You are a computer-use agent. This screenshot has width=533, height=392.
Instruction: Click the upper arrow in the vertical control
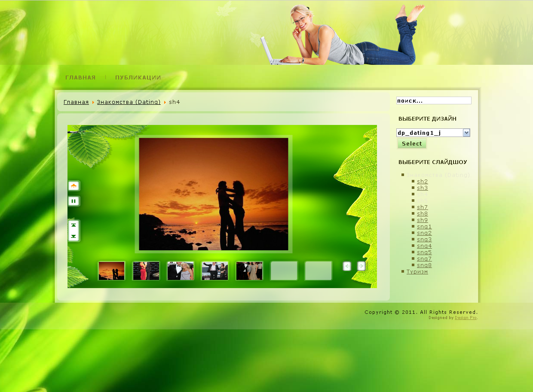pyautogui.click(x=74, y=225)
